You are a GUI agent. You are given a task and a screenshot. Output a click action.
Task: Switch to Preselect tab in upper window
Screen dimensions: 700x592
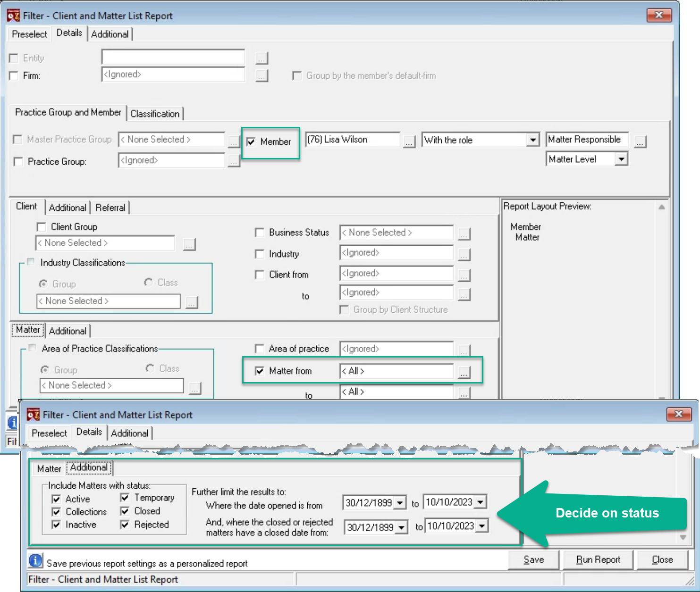(x=29, y=34)
